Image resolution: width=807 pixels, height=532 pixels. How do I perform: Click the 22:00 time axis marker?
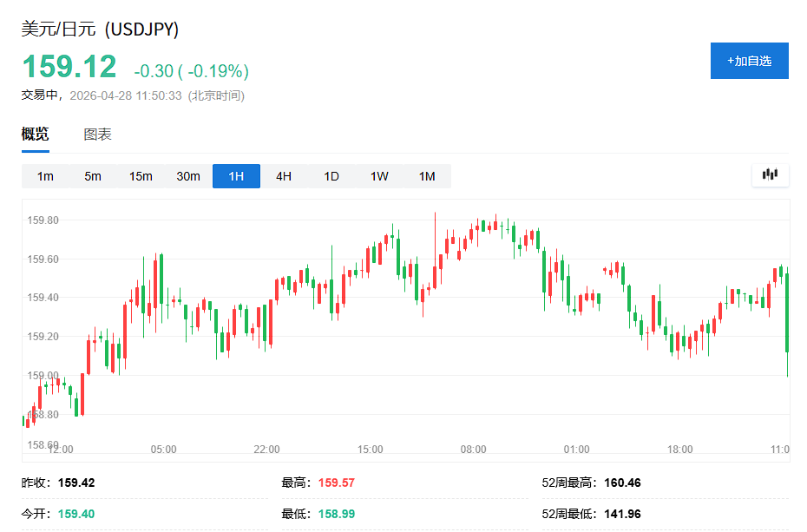tap(266, 450)
